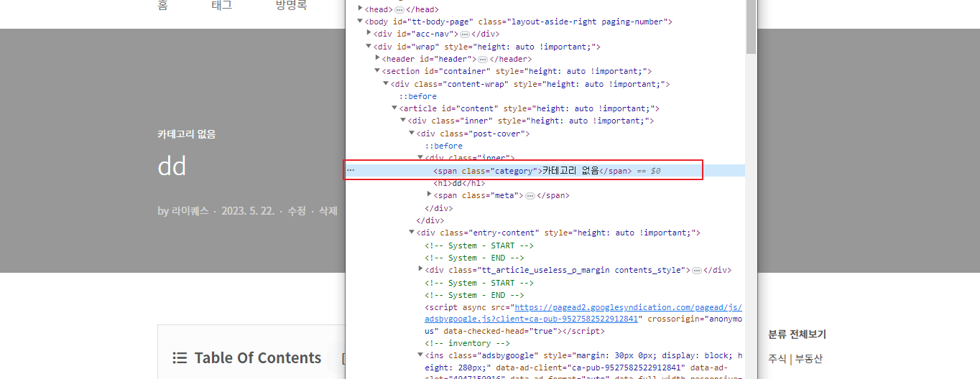Open the 태그 navigation link
The width and height of the screenshot is (980, 379).
tap(222, 6)
